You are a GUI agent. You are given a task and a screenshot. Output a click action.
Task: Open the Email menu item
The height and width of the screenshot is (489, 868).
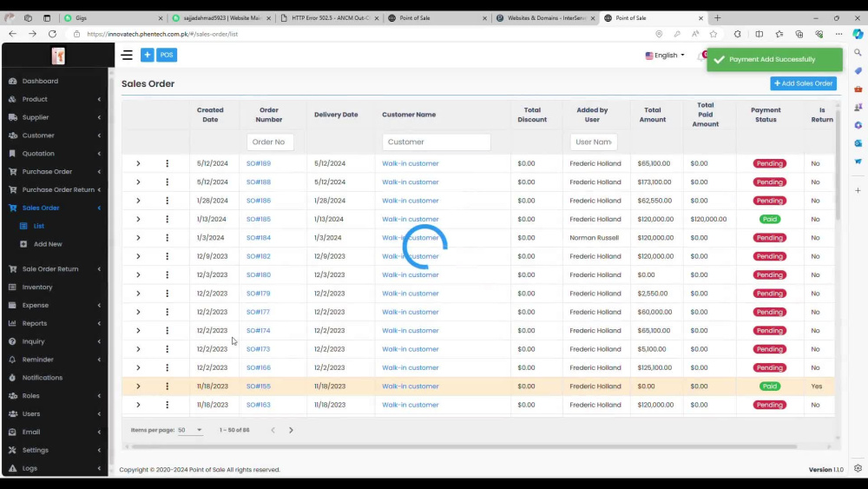pos(31,432)
